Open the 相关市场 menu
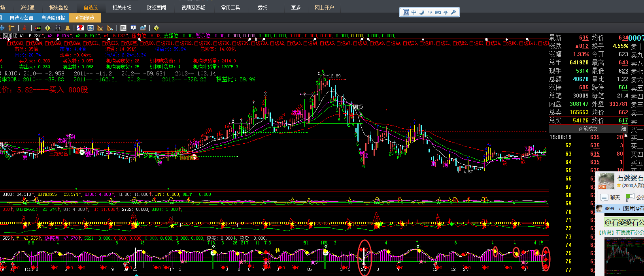The image size is (644, 276). (x=122, y=8)
